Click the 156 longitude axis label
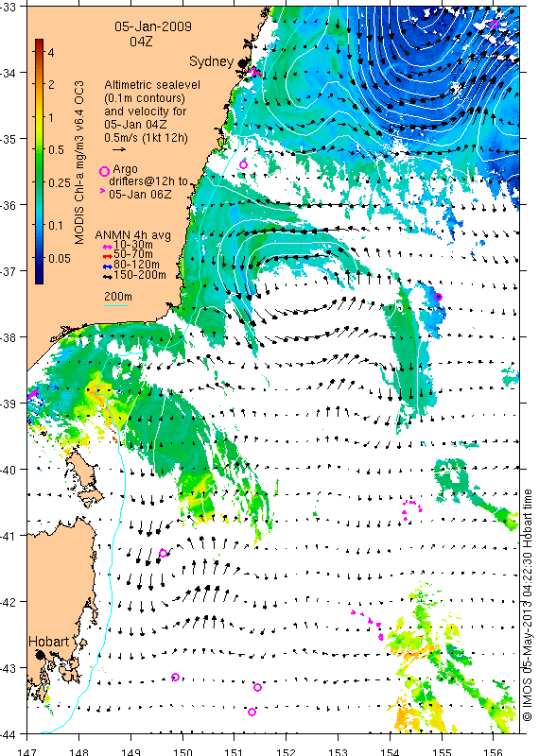Viewport: 539px width, 756px height. point(494,751)
